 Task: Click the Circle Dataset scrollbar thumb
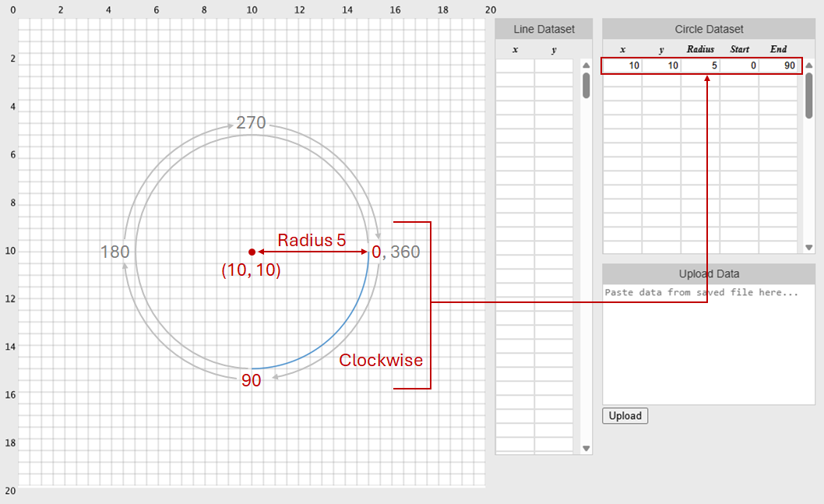coord(809,96)
